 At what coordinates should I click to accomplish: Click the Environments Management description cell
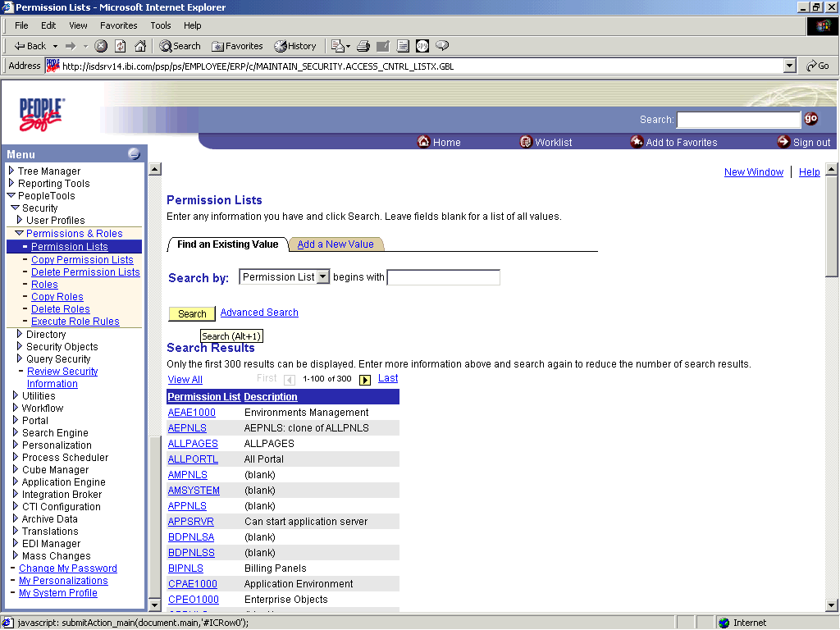(x=307, y=413)
